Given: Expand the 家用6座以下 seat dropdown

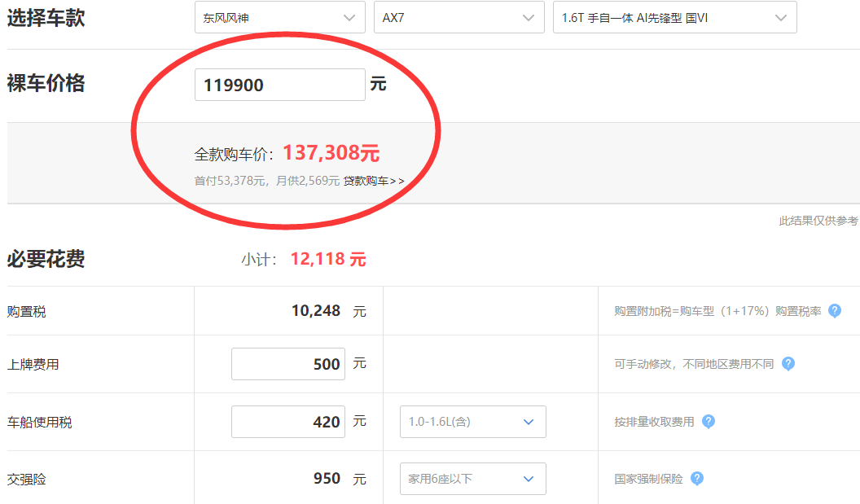Looking at the screenshot, I should coord(473,479).
